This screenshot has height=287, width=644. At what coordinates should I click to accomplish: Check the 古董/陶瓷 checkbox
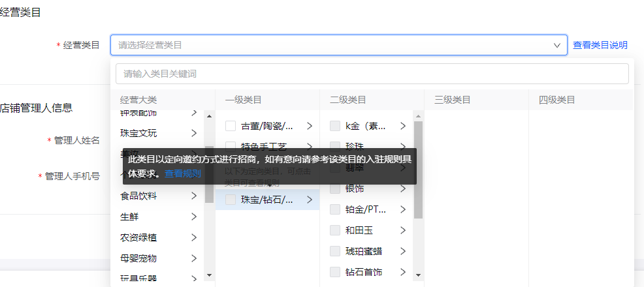point(231,126)
